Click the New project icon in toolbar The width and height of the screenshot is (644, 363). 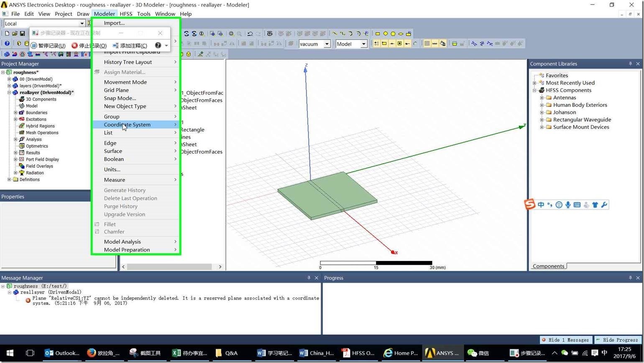click(x=7, y=33)
